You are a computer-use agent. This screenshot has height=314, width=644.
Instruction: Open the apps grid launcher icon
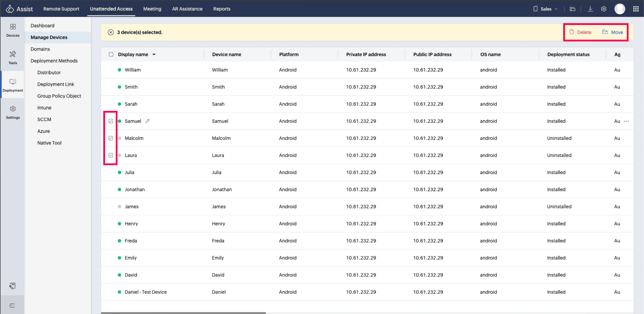point(636,9)
